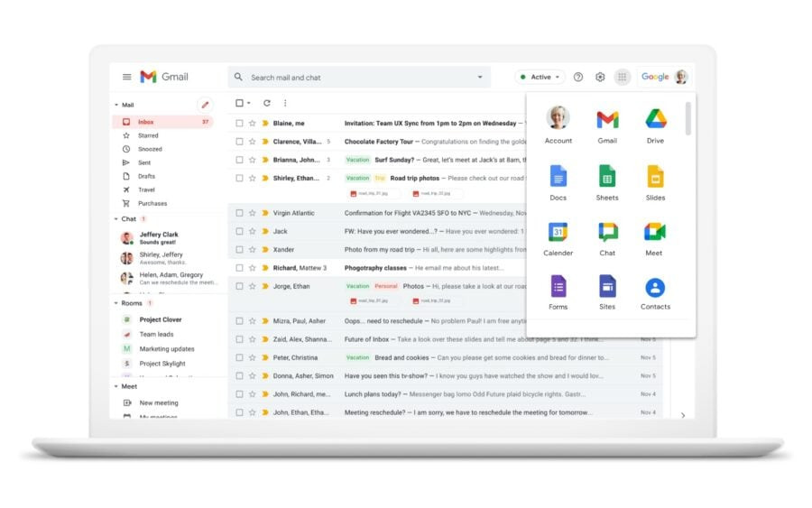Open the Chocolate Factory Tour email
The width and height of the screenshot is (812, 508).
[x=379, y=142]
